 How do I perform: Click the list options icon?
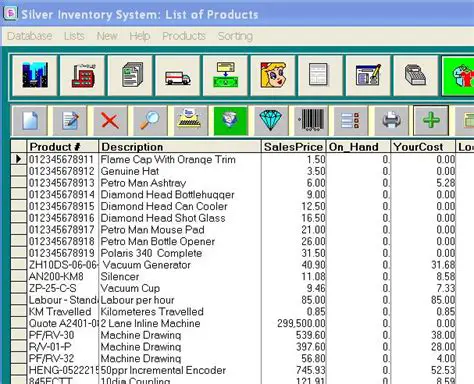click(351, 121)
